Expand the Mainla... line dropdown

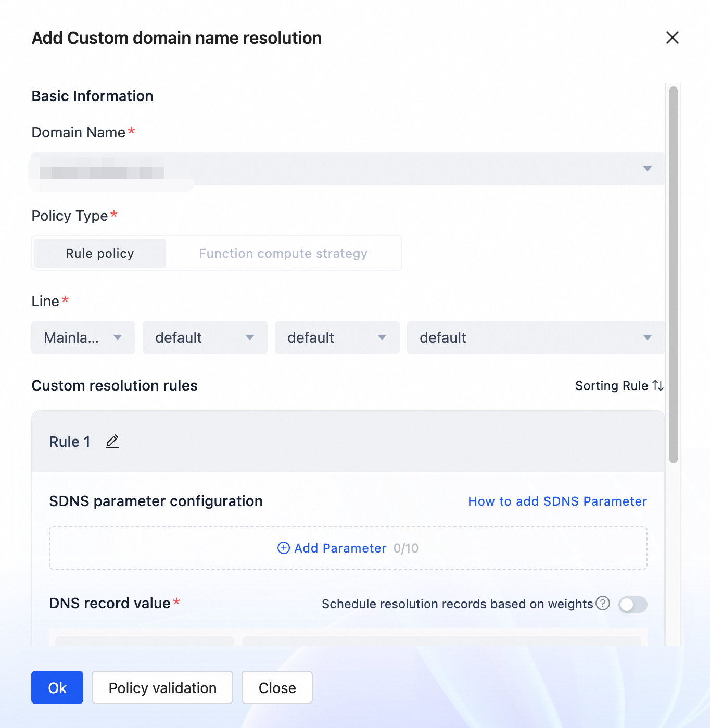83,337
